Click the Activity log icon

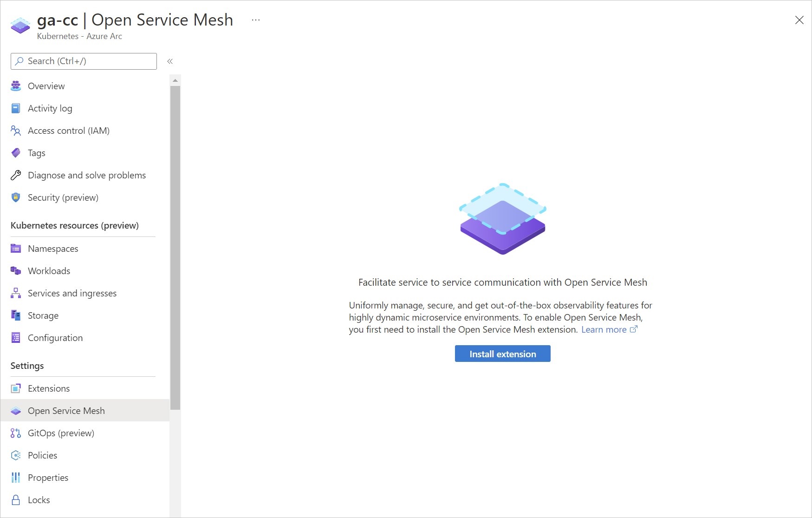coord(16,108)
